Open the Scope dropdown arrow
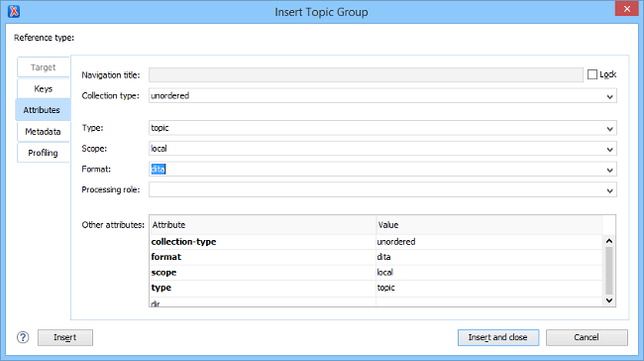This screenshot has height=361, width=644. click(x=609, y=149)
